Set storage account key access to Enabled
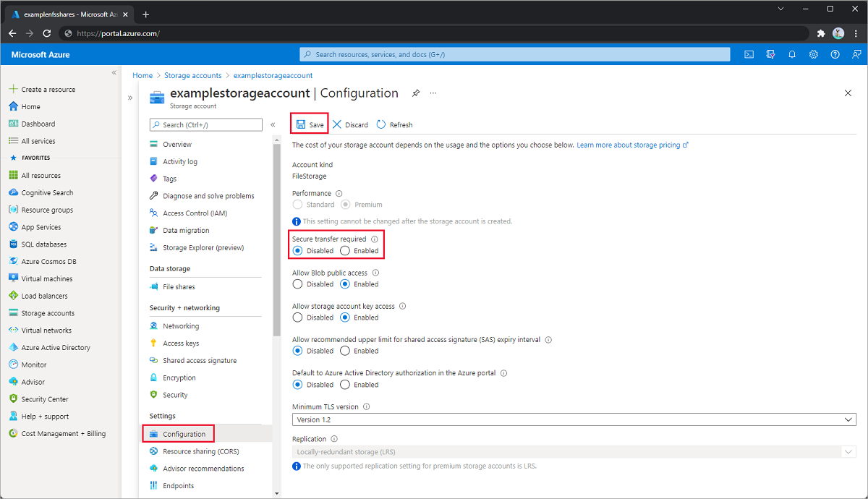Image resolution: width=868 pixels, height=499 pixels. (x=359, y=317)
